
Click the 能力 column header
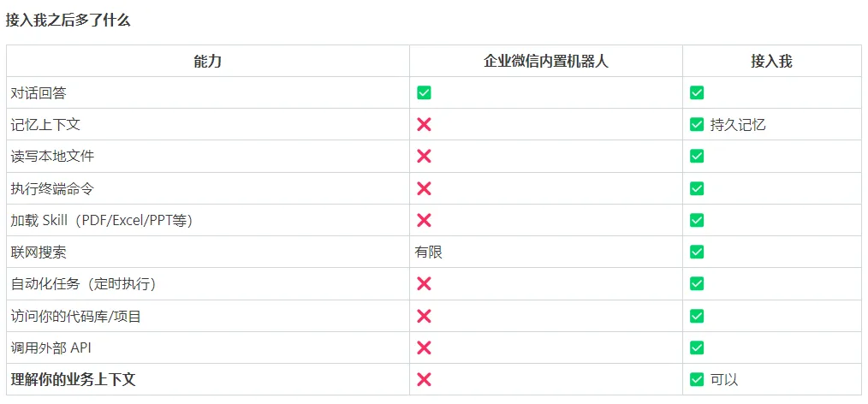point(208,61)
